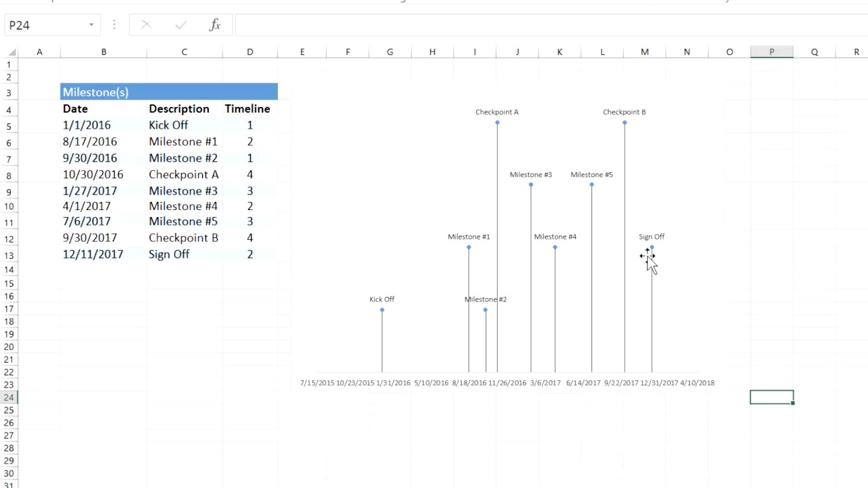
Task: Click the Cancel X formula bar icon
Action: coord(146,25)
